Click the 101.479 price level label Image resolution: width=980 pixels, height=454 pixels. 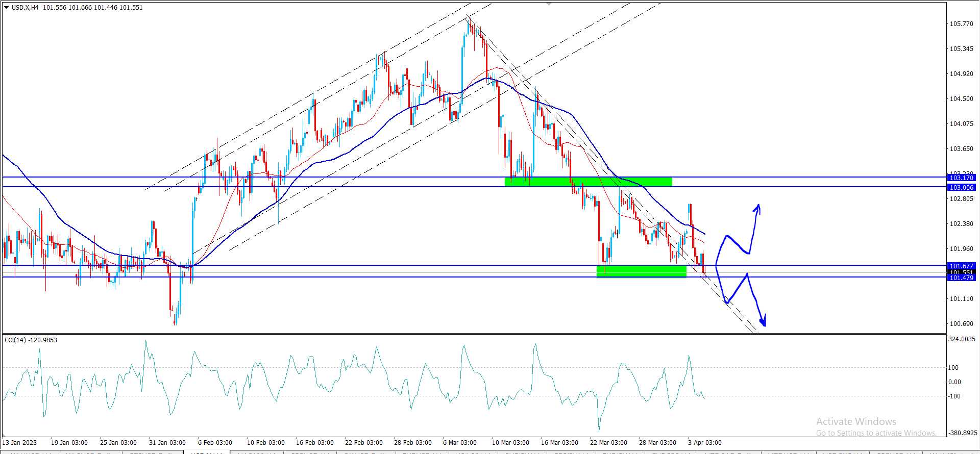pyautogui.click(x=961, y=278)
